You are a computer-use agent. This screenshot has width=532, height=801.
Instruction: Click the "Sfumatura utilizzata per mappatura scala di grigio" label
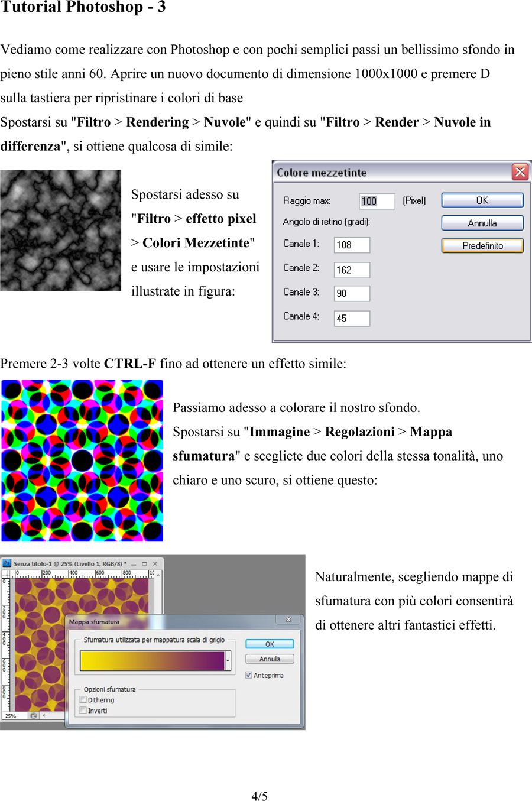[154, 640]
